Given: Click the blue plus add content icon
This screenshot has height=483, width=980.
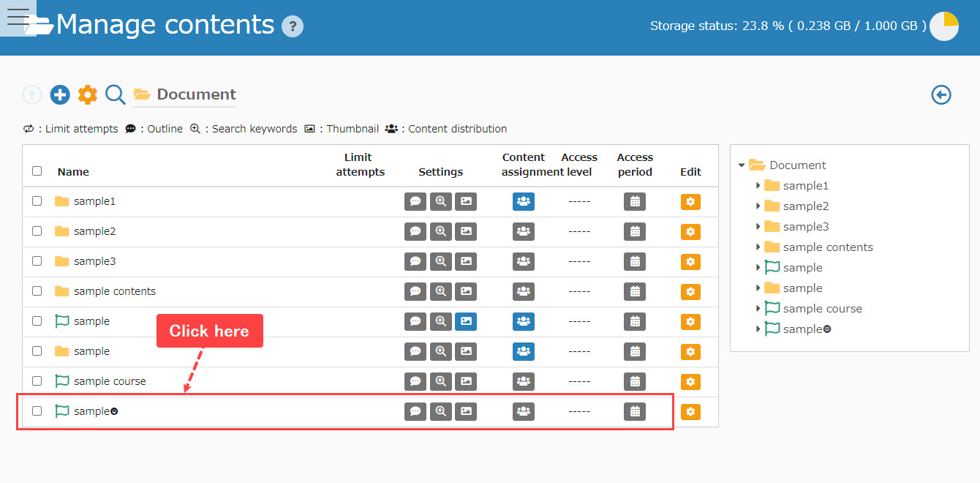Looking at the screenshot, I should (x=60, y=94).
